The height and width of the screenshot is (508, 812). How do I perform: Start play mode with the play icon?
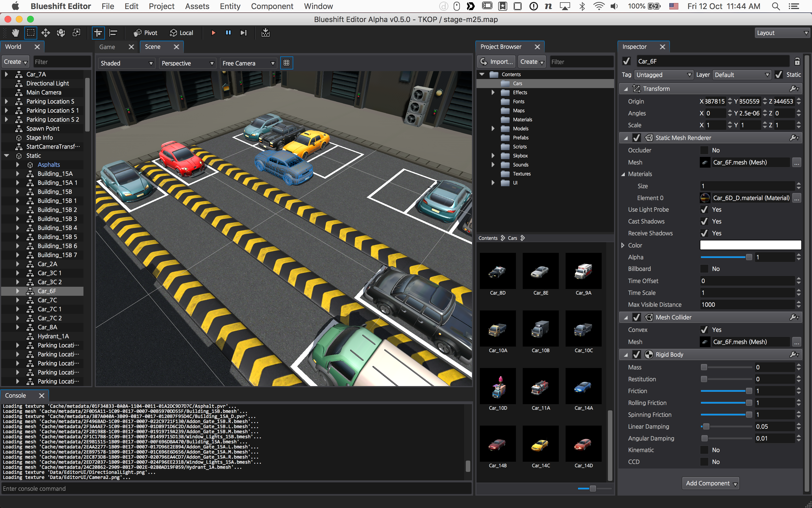pyautogui.click(x=213, y=32)
